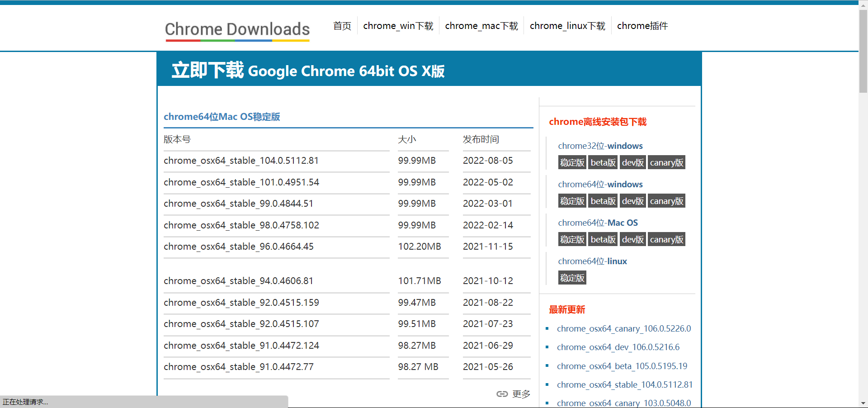This screenshot has width=868, height=408.
Task: Open chrome64位-linux link
Action: tap(593, 261)
